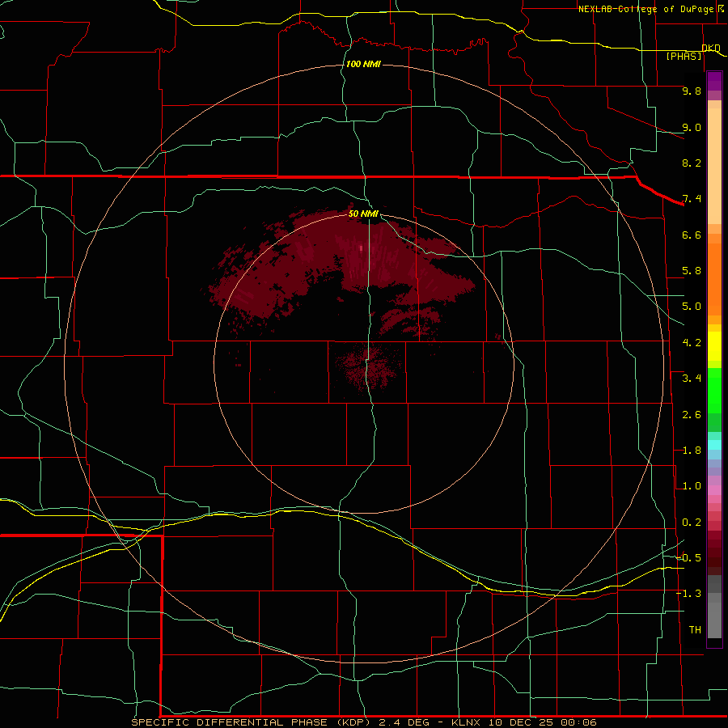Screen dimensions: 728x728
Task: Click the 1.0 color scale value
Action: (692, 486)
